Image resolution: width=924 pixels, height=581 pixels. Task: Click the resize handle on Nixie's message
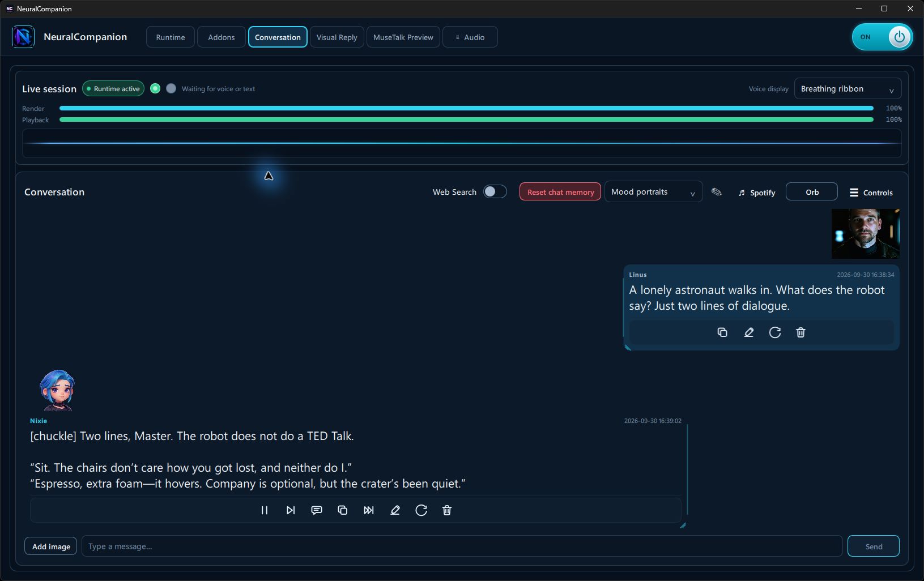[683, 526]
